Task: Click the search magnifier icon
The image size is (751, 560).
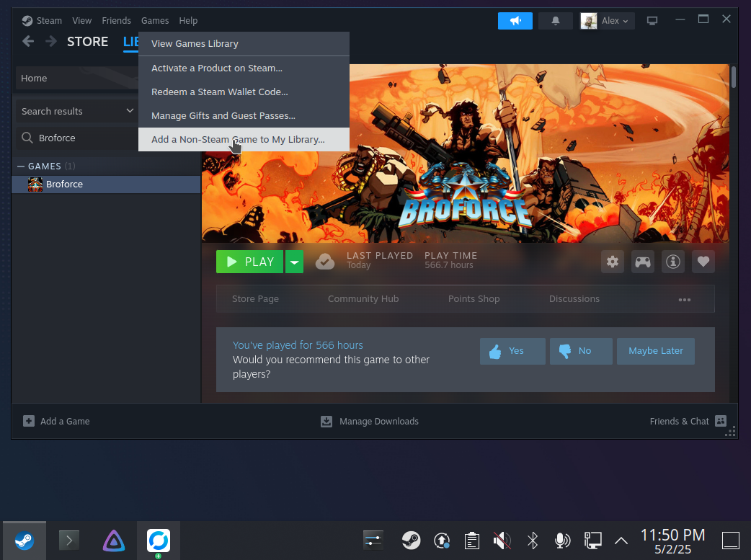Action: click(27, 138)
